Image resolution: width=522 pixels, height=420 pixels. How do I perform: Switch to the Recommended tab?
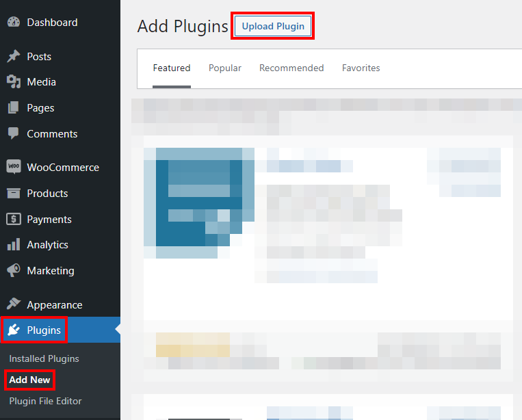[x=291, y=68]
